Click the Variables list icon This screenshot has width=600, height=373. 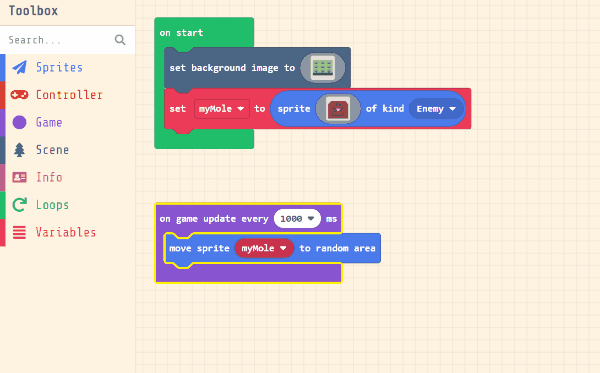(20, 232)
